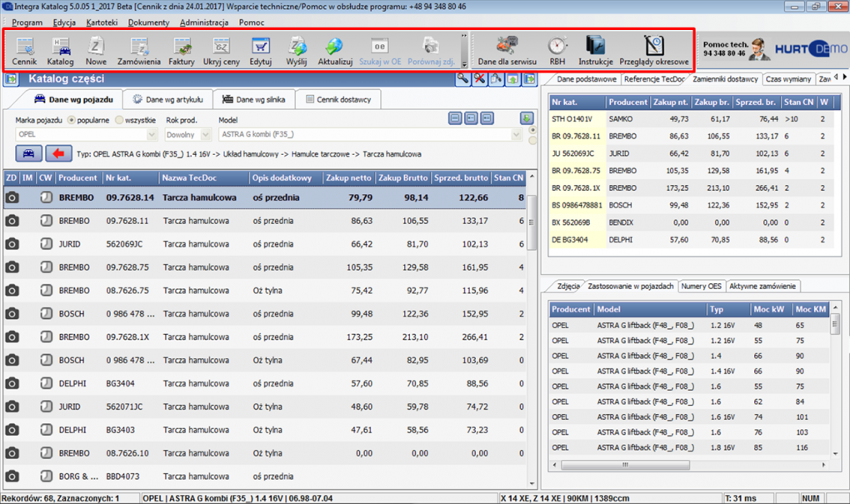850x504 pixels.
Task: Open the Dane podstawowe tab
Action: [x=586, y=79]
